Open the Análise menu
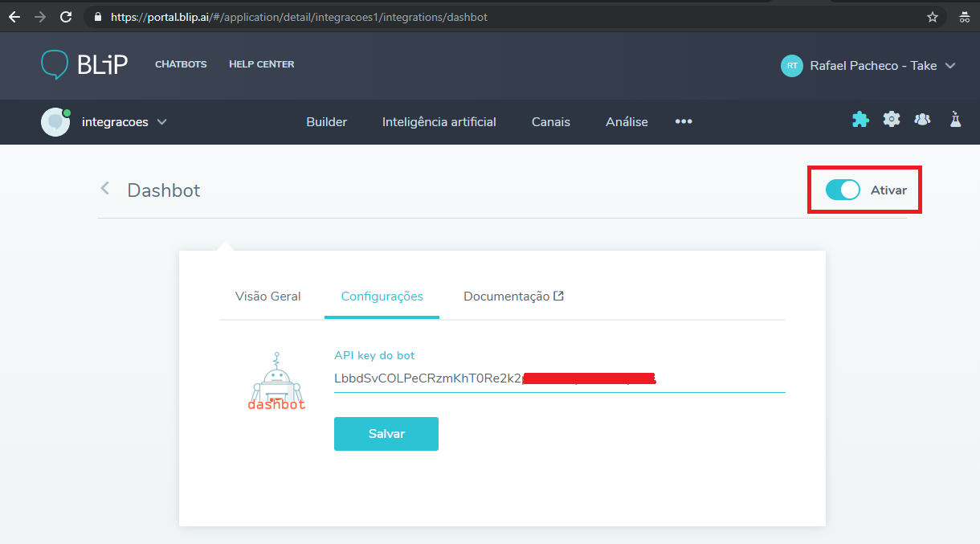 click(x=627, y=122)
